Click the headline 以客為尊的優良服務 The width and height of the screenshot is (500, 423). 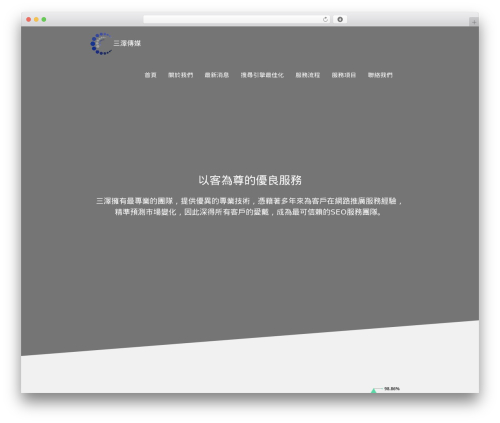250,180
